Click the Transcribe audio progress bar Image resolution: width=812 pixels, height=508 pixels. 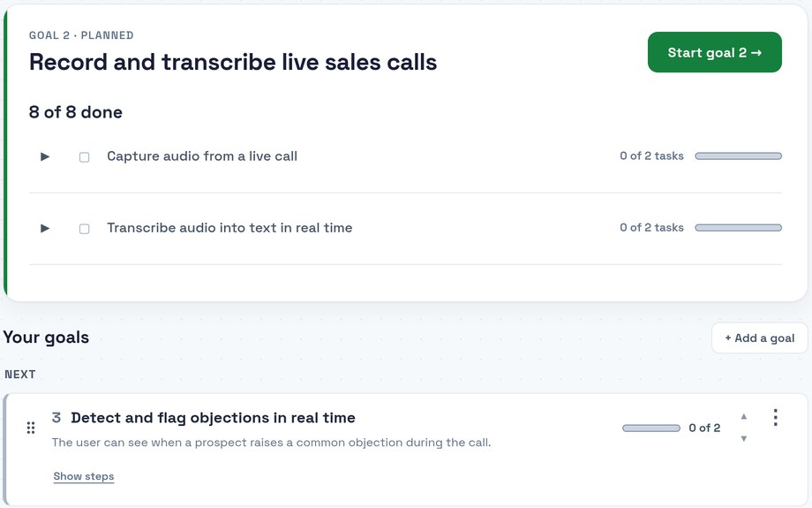coord(739,228)
